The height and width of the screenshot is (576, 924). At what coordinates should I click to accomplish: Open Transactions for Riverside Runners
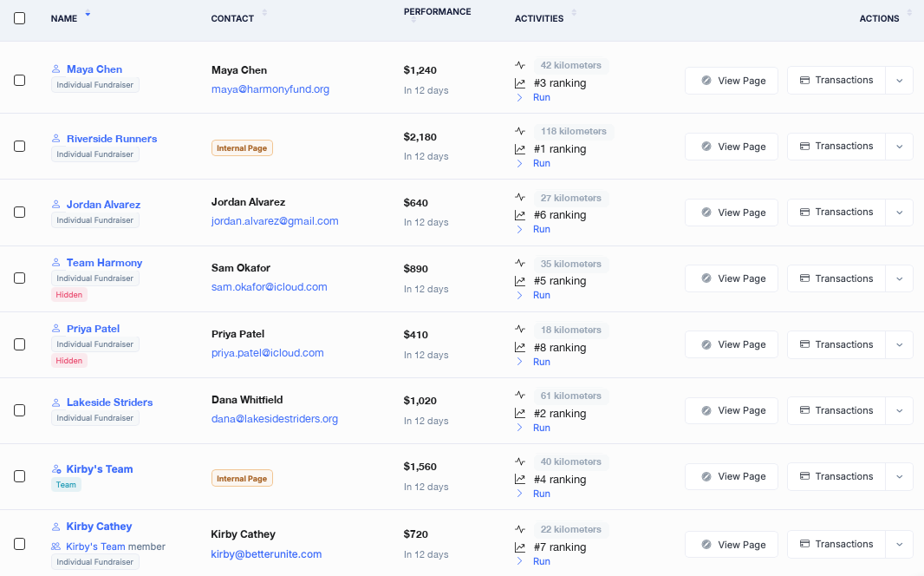click(836, 147)
